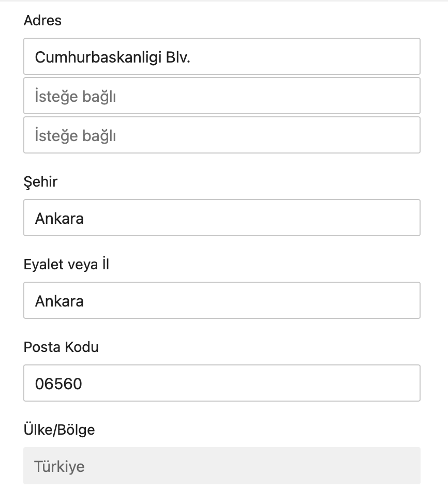Click the 06560 postal code text
This screenshot has height=490, width=448.
click(58, 384)
